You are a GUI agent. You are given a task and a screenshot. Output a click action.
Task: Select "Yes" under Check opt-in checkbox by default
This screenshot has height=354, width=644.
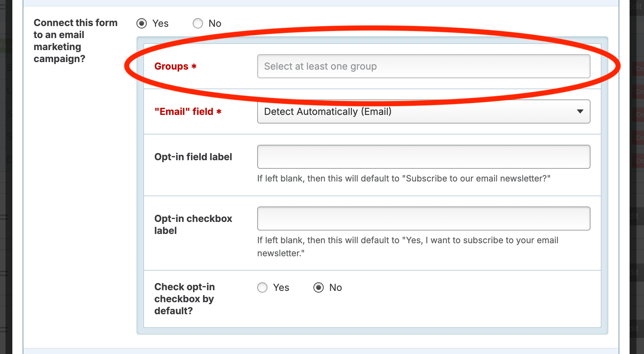click(x=262, y=287)
